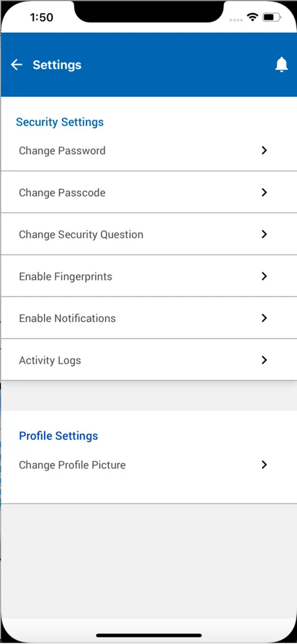
Task: Tap the home indicator bar at bottom
Action: pos(149,636)
